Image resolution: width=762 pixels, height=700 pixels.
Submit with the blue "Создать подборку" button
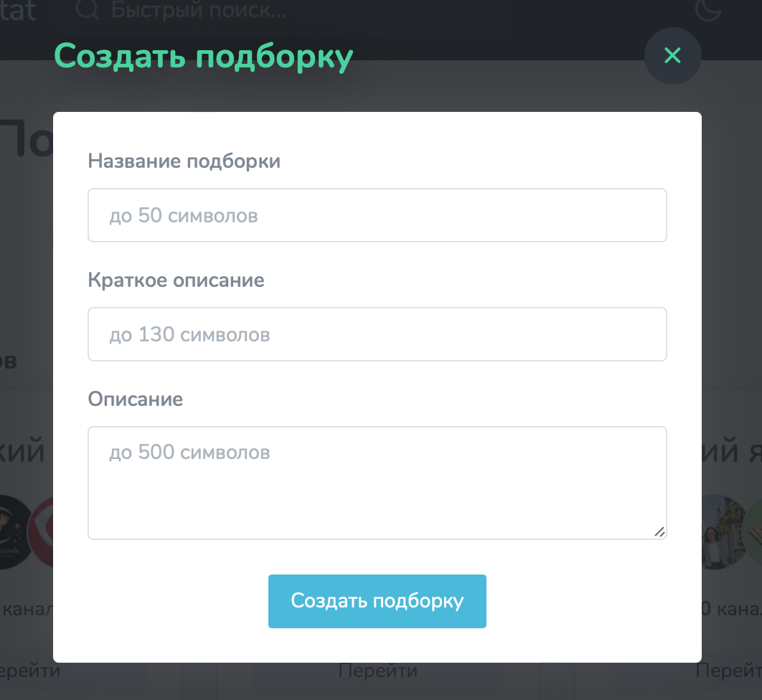coord(377,602)
